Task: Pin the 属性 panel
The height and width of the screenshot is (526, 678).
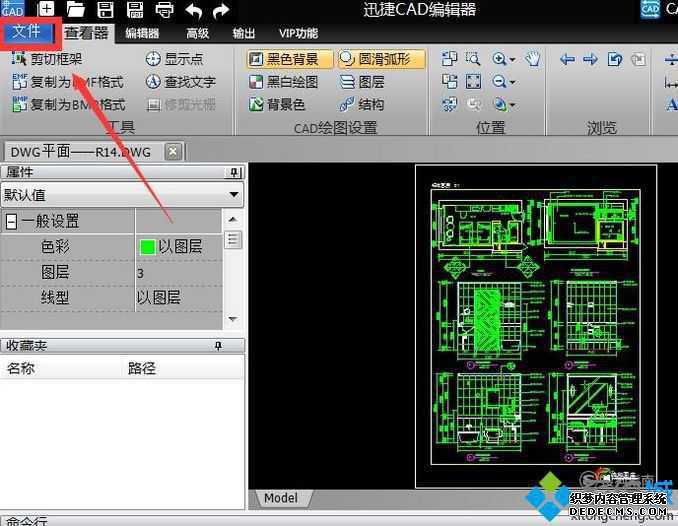Action: [233, 173]
